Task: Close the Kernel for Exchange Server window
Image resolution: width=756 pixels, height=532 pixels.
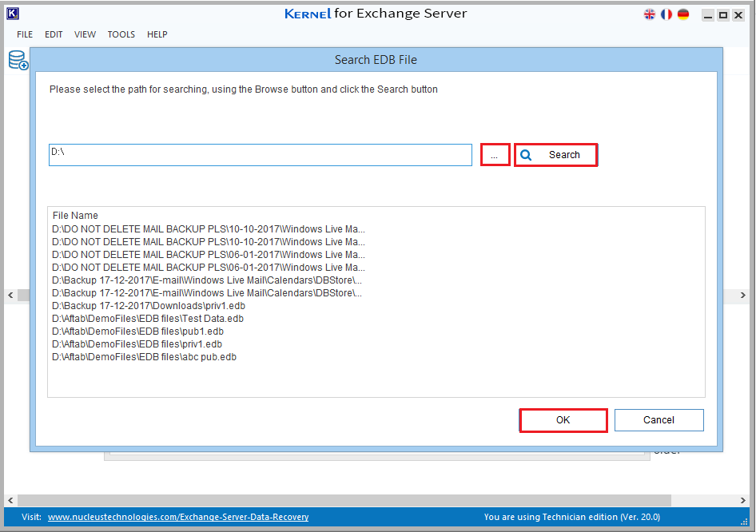Action: click(738, 15)
